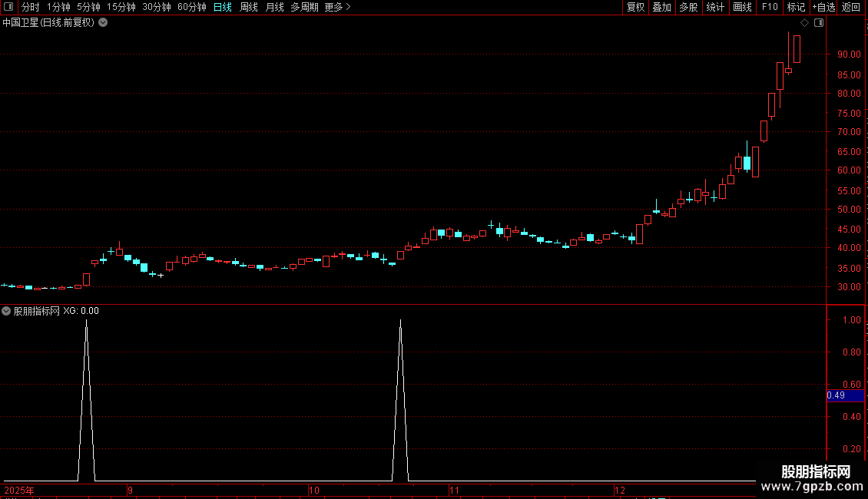Switch to 分时 intraday view
The image size is (868, 499).
(31, 7)
